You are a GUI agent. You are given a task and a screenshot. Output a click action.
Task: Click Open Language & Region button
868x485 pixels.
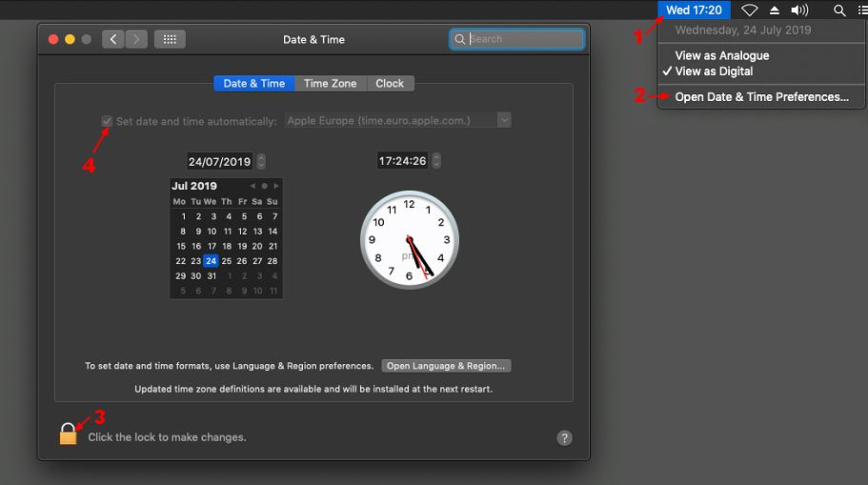point(447,366)
